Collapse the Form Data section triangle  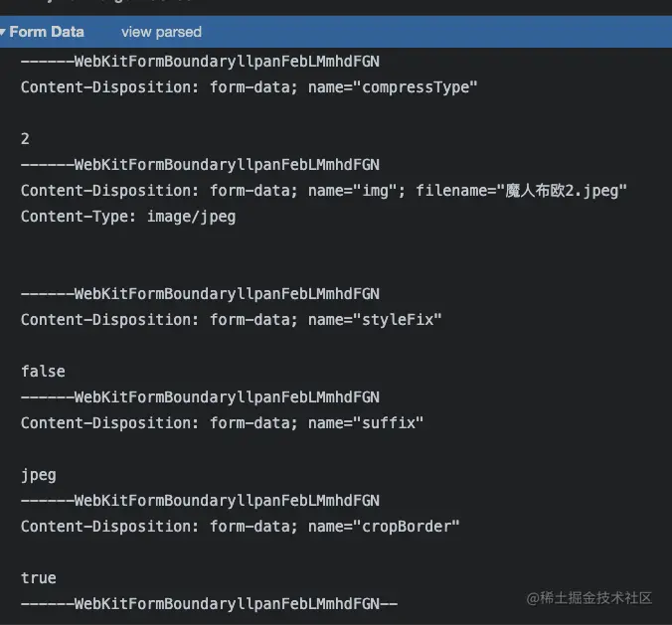3,32
